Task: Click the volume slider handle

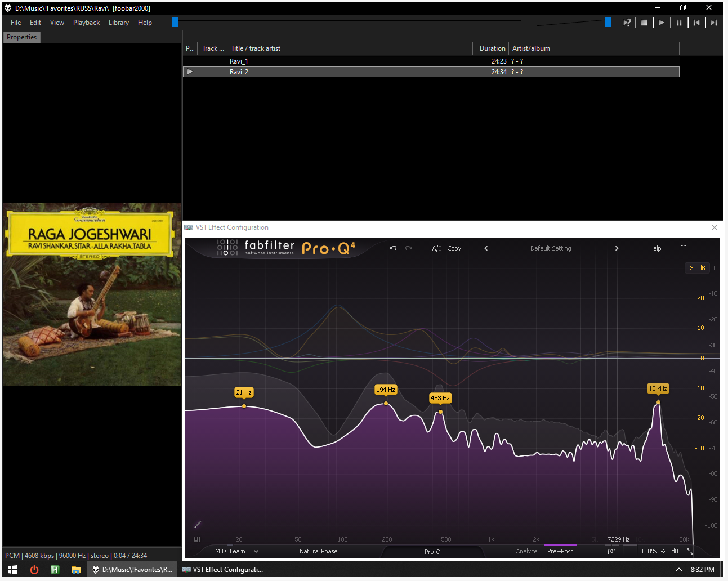Action: pos(608,22)
